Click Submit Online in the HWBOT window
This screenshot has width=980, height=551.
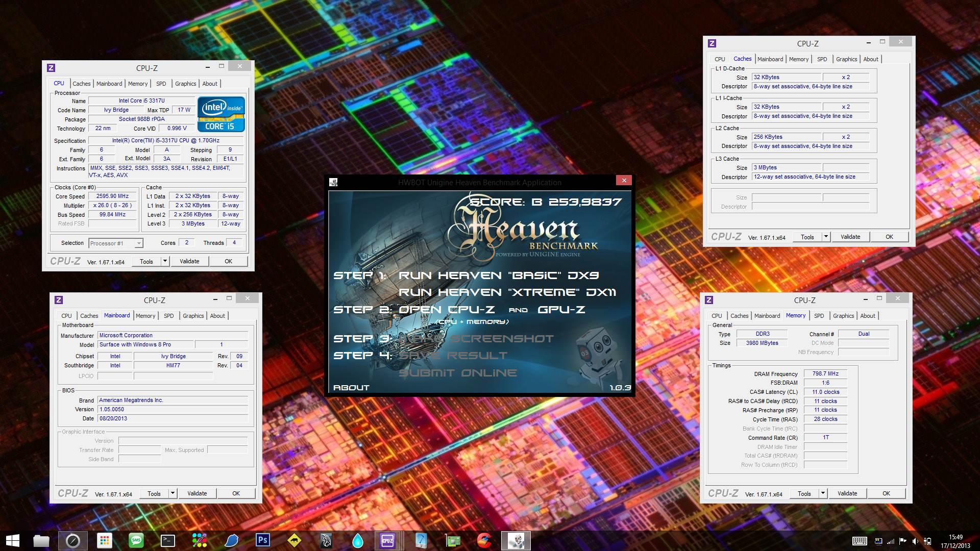point(458,373)
